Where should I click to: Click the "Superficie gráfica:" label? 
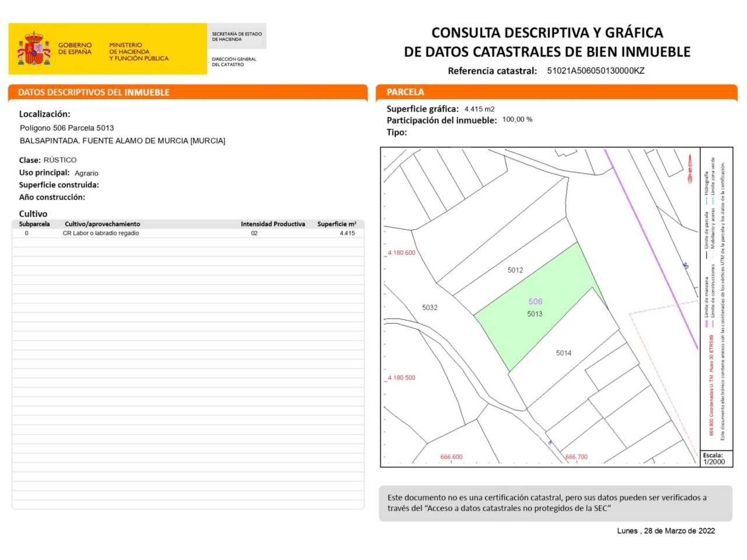point(423,109)
